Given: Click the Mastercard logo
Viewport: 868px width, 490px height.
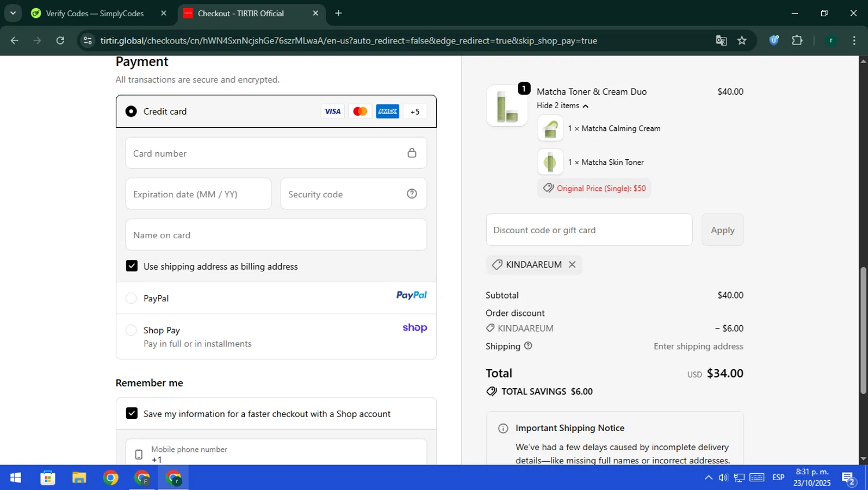Looking at the screenshot, I should pos(360,112).
